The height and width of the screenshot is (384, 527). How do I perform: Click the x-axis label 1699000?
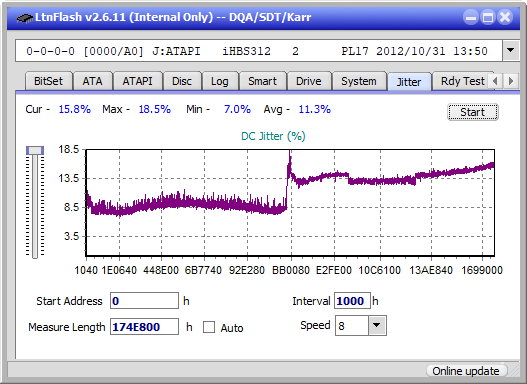pos(482,270)
